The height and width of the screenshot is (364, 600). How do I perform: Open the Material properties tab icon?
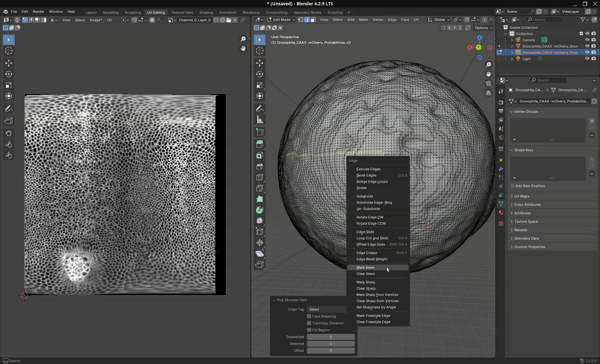pos(501,212)
